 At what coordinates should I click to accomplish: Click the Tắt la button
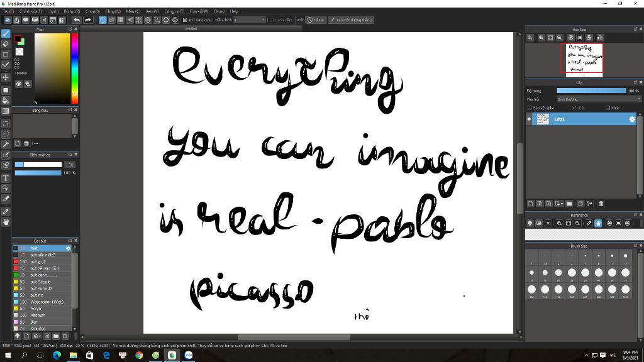(x=316, y=19)
